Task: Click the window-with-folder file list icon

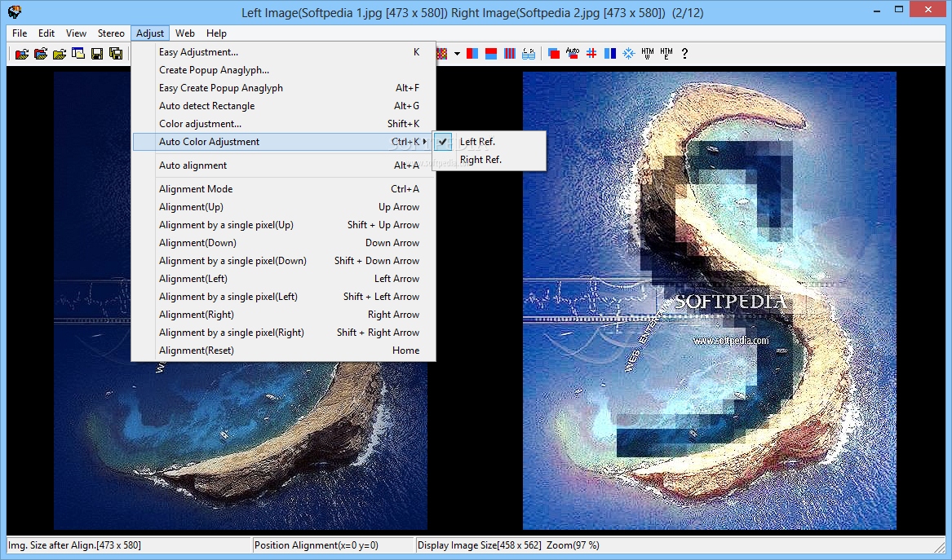Action: 78,53
